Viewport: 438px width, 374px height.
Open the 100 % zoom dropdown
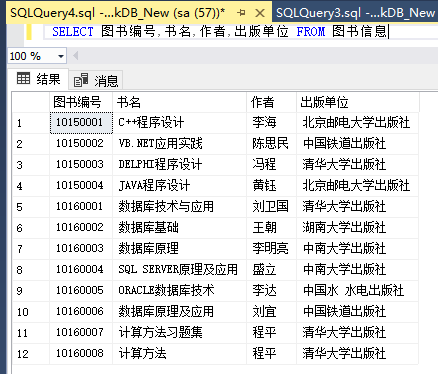tap(61, 56)
